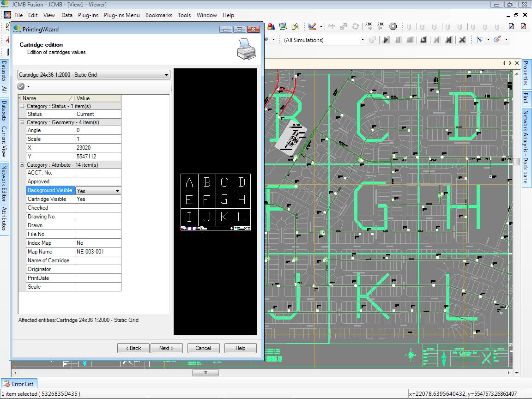Open the Cartridge 24x36 selection dropdown
The image size is (532, 399).
coord(166,75)
